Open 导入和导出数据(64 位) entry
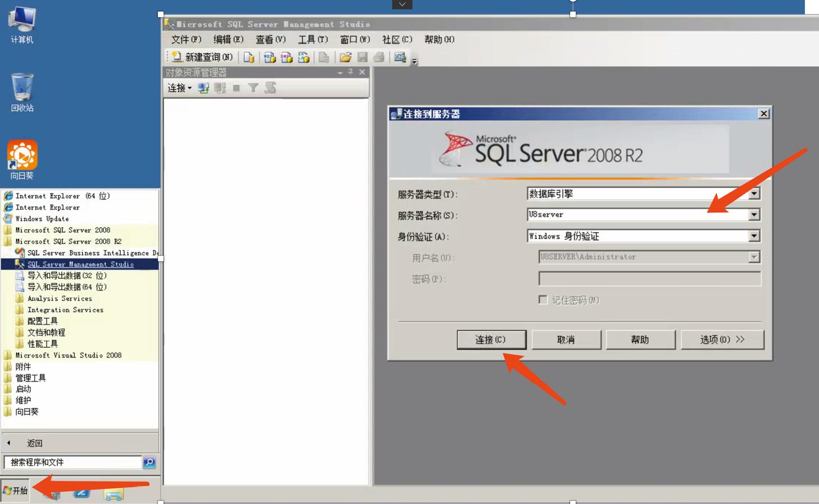This screenshot has height=504, width=819. point(66,287)
